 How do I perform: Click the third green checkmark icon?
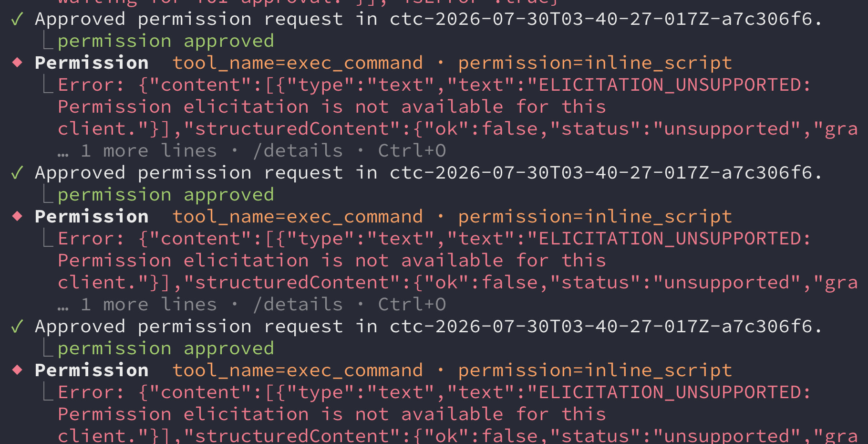(x=17, y=327)
